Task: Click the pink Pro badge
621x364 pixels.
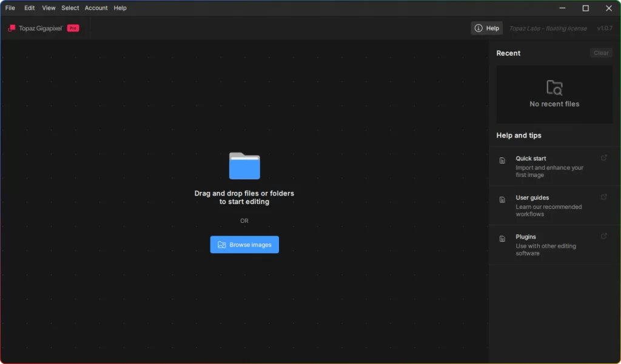Action: 73,28
